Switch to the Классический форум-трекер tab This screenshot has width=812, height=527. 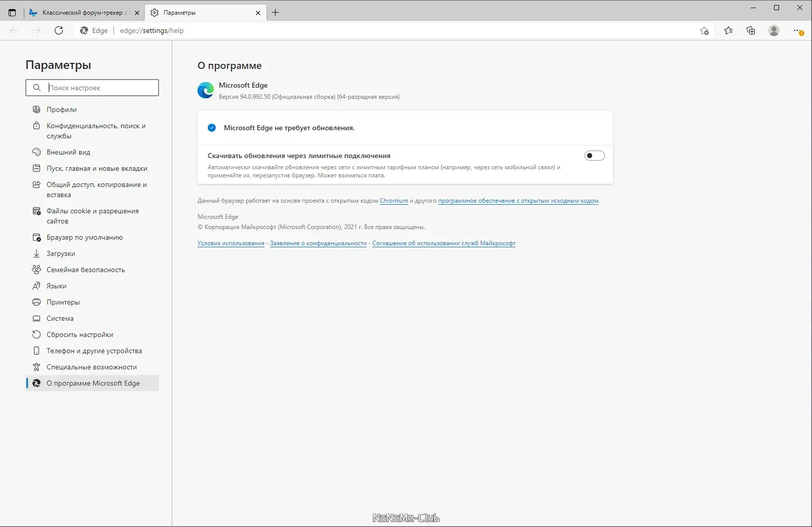point(81,13)
